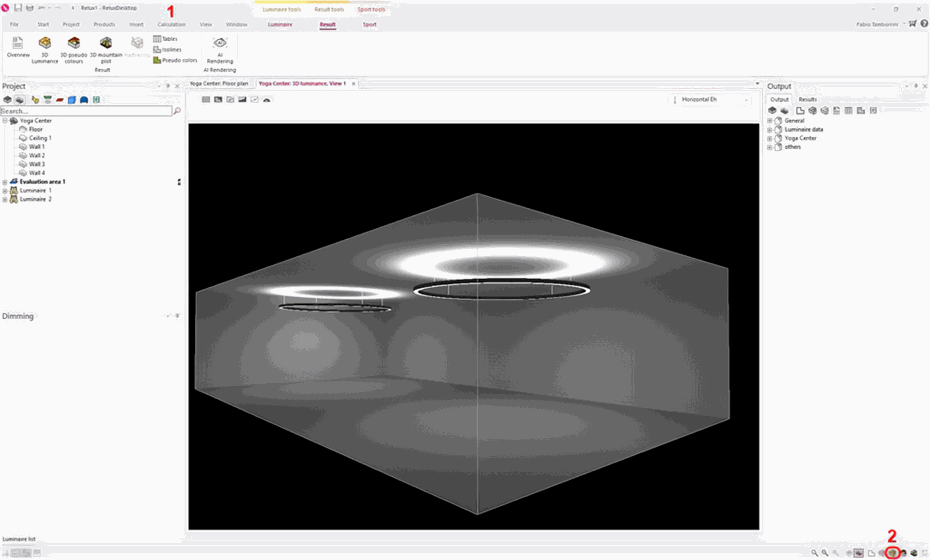Expand the Yoga Center node in Output panel
This screenshot has width=930, height=560.
click(770, 138)
